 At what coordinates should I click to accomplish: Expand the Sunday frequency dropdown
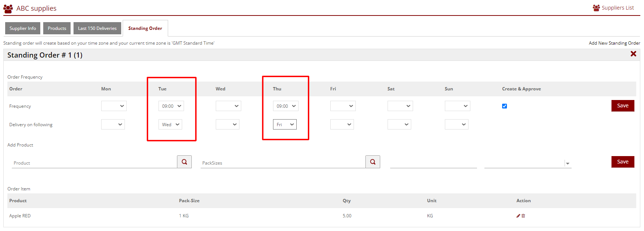(x=457, y=106)
